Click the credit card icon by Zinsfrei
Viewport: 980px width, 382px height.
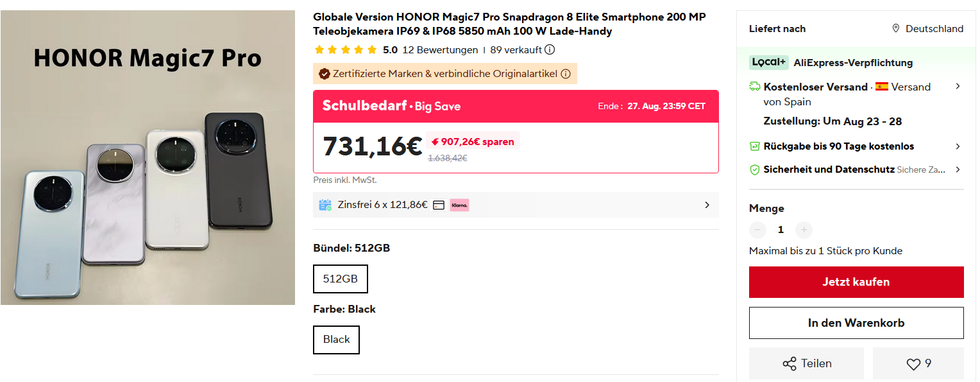click(439, 205)
